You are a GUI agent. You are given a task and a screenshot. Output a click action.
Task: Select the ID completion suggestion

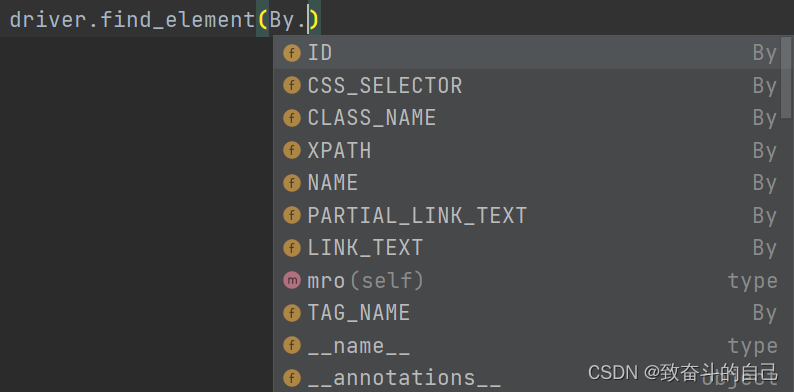[x=527, y=53]
